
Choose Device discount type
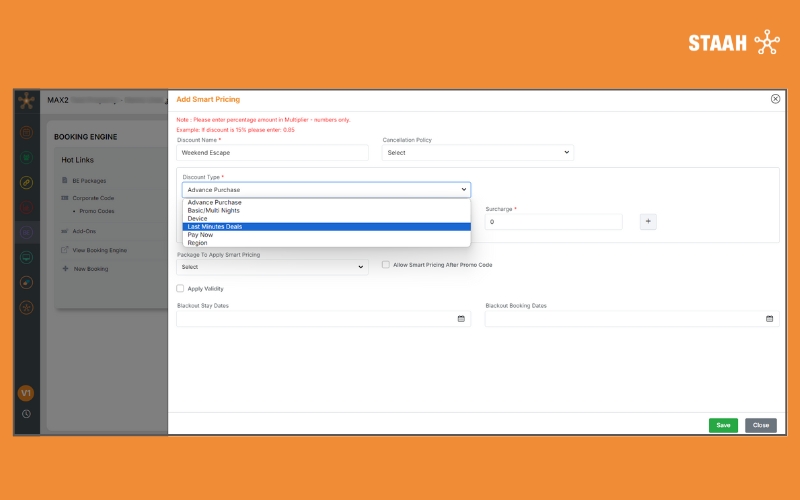[327, 218]
